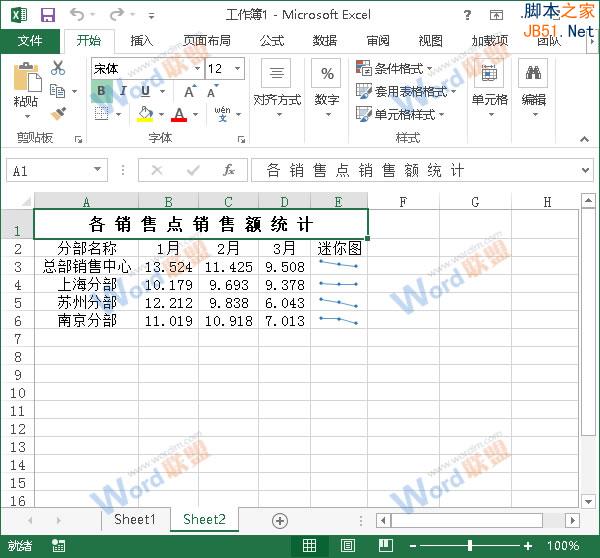The height and width of the screenshot is (558, 600).
Task: Open the Sheet1 worksheet tab
Action: point(135,519)
